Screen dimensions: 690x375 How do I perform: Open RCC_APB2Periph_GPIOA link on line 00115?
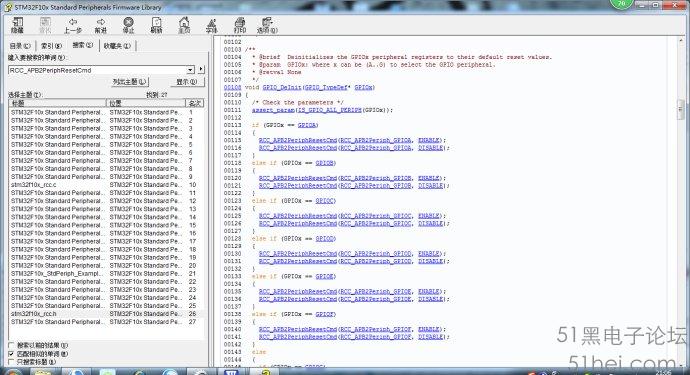pos(376,140)
